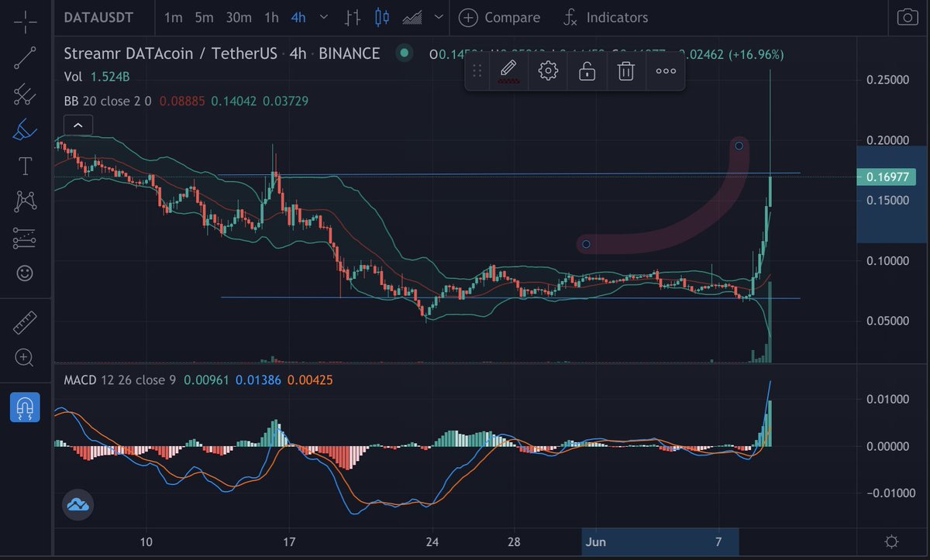Viewport: 930px width, 560px height.
Task: Switch to the 30m timeframe
Action: (x=238, y=17)
